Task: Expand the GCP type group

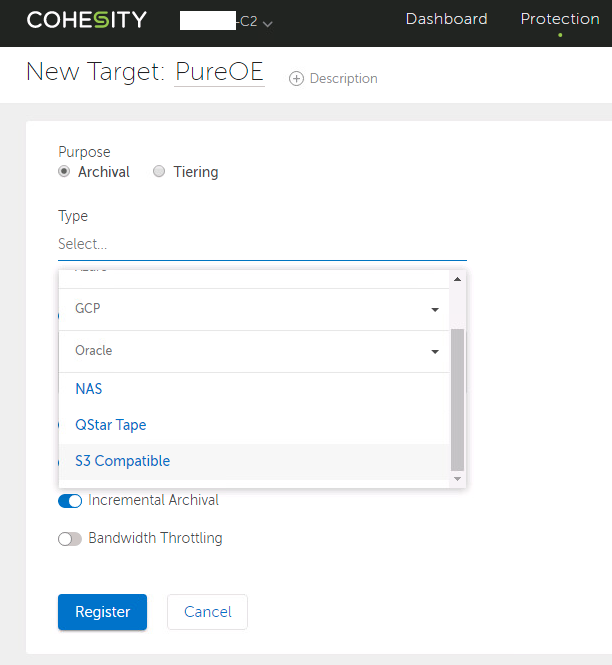Action: 254,309
